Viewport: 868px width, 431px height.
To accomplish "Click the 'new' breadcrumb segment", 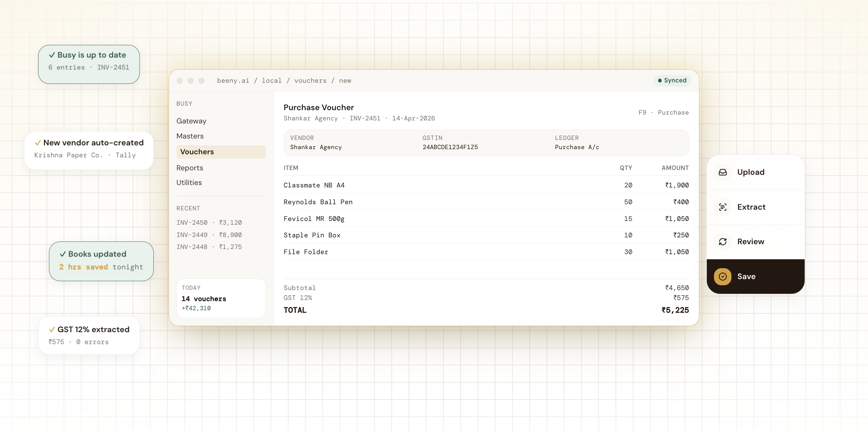I will tap(345, 81).
